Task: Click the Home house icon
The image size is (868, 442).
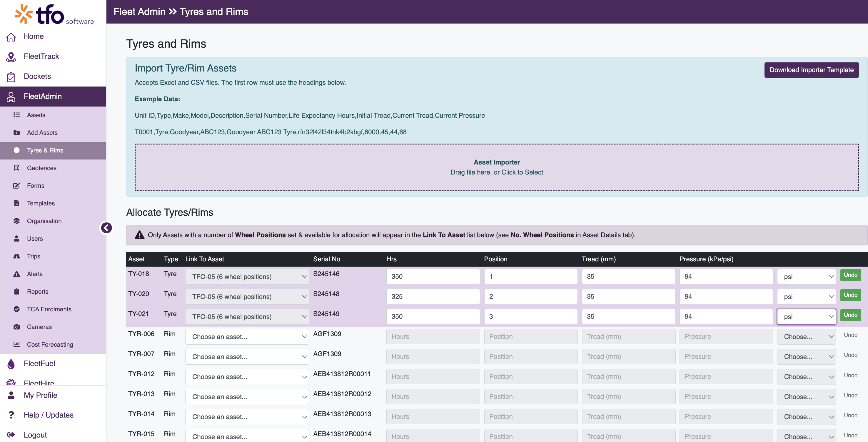Action: click(x=11, y=36)
